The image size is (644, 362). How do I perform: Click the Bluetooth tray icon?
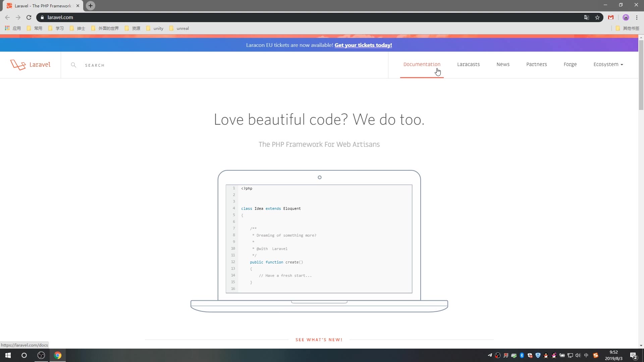click(x=522, y=355)
